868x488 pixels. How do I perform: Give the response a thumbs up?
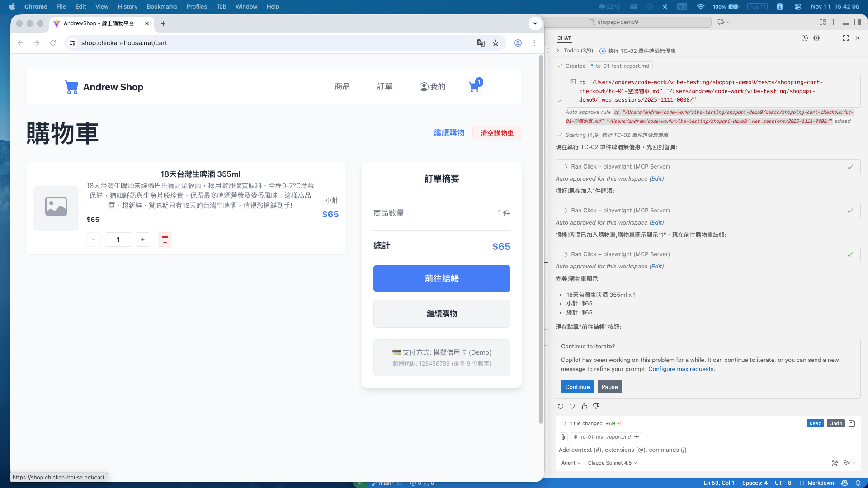click(584, 406)
